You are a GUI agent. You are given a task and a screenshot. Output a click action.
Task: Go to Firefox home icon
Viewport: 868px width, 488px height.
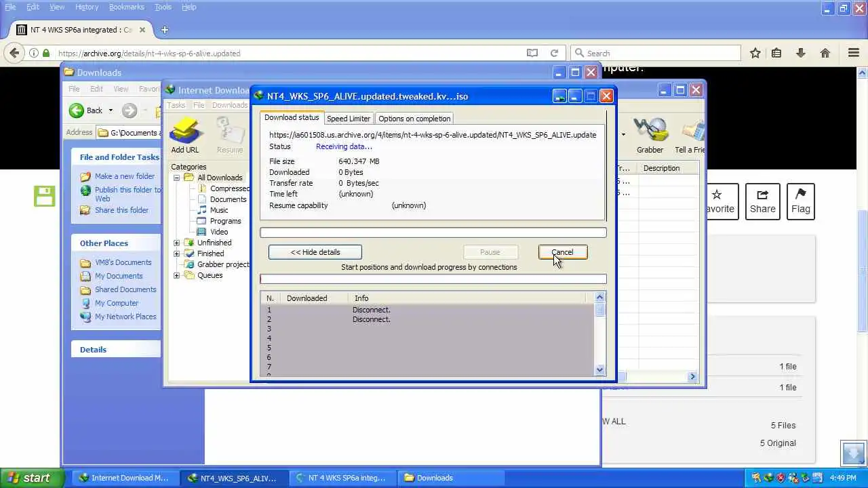[825, 53]
